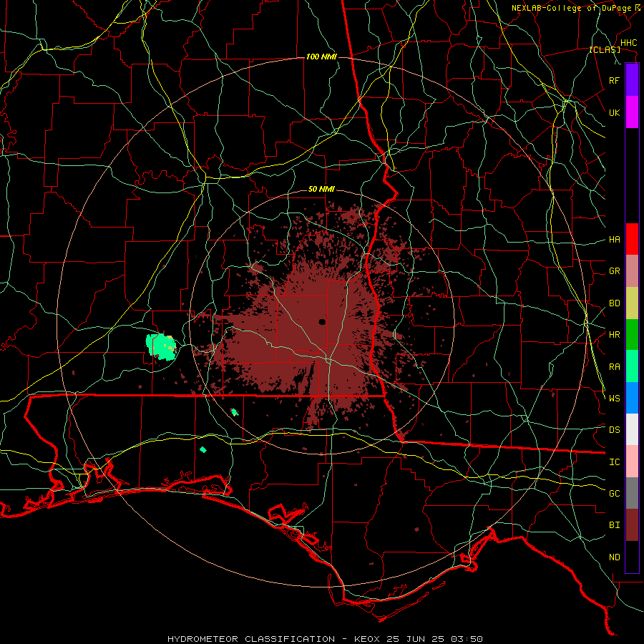Click the 100 NMI range ring label
The width and height of the screenshot is (644, 644).
(x=321, y=57)
